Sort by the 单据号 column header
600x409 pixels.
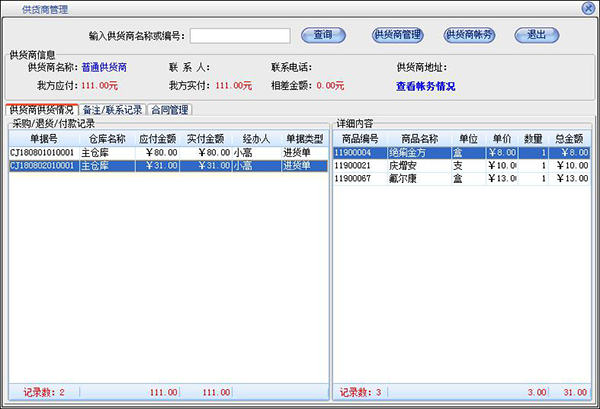[43, 139]
